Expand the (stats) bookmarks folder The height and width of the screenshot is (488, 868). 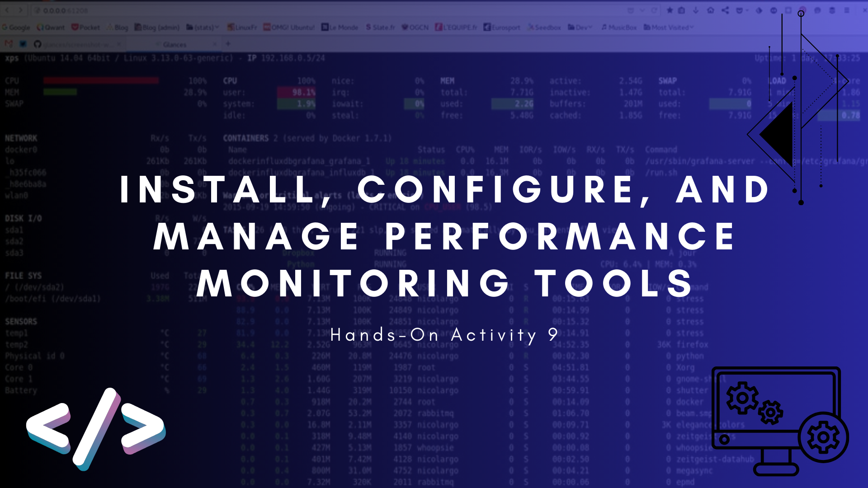tap(203, 28)
